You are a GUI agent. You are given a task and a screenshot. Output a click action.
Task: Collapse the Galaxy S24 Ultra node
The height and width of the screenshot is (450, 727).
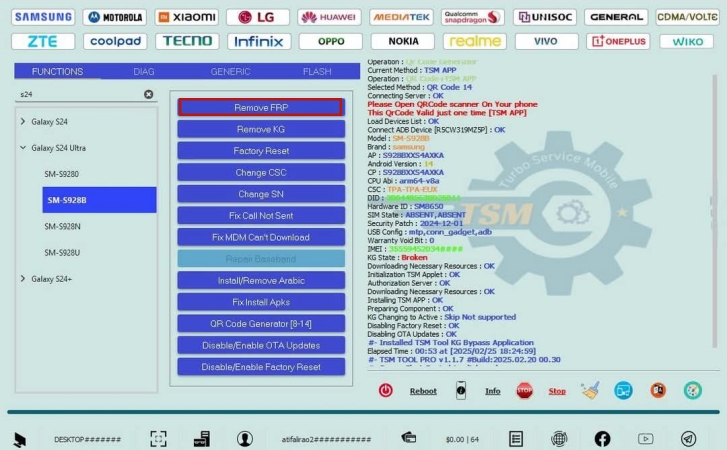click(x=23, y=148)
